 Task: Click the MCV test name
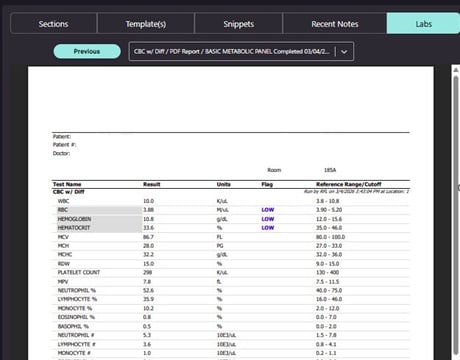[x=63, y=237]
